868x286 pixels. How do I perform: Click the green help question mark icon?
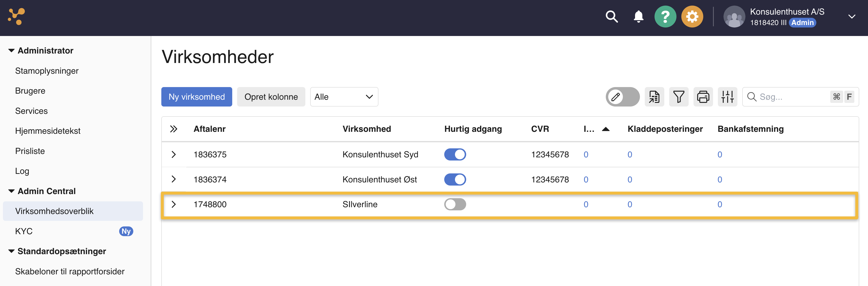pyautogui.click(x=665, y=16)
